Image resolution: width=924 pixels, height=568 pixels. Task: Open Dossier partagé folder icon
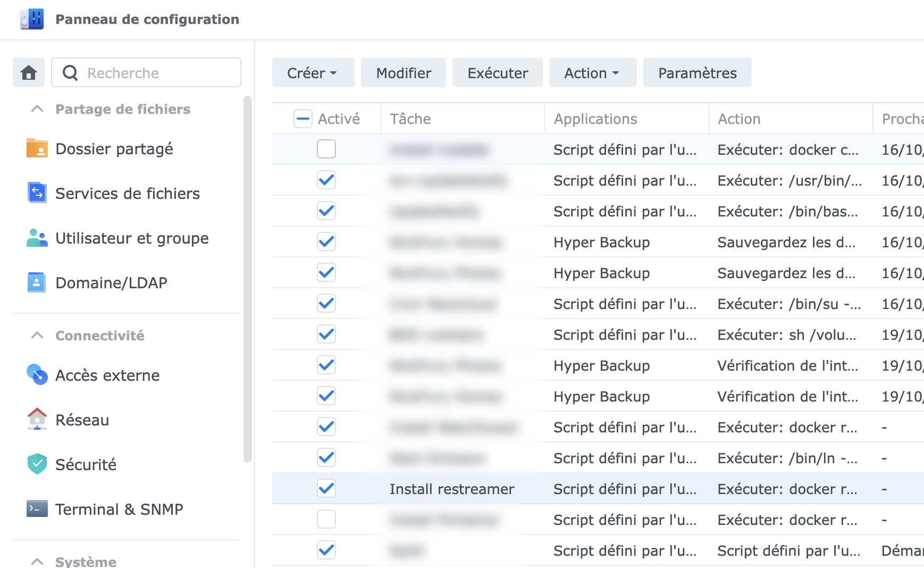coord(37,148)
